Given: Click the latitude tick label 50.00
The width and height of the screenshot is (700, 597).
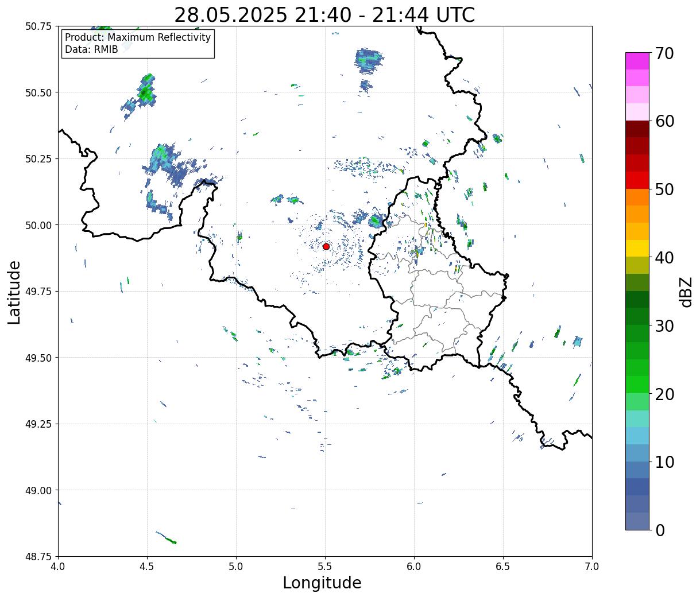Looking at the screenshot, I should (x=38, y=225).
